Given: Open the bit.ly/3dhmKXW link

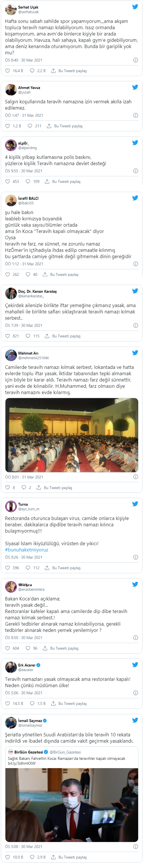Looking at the screenshot, I should 21,763.
